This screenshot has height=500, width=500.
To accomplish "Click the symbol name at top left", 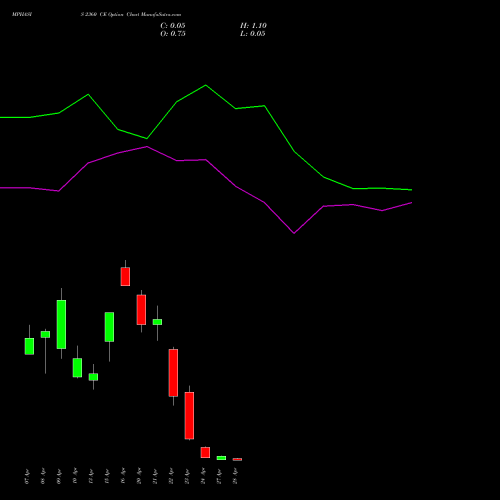I will (22, 15).
